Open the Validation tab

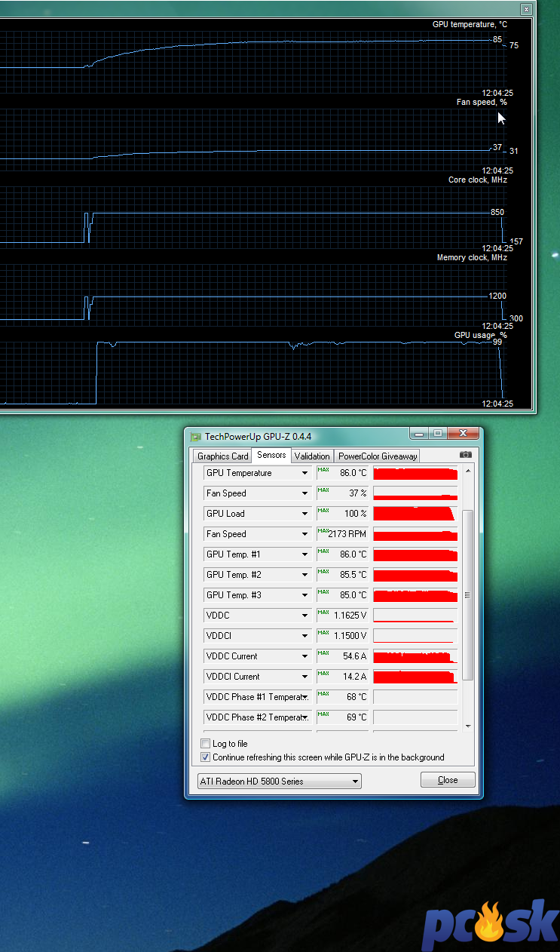tap(312, 456)
